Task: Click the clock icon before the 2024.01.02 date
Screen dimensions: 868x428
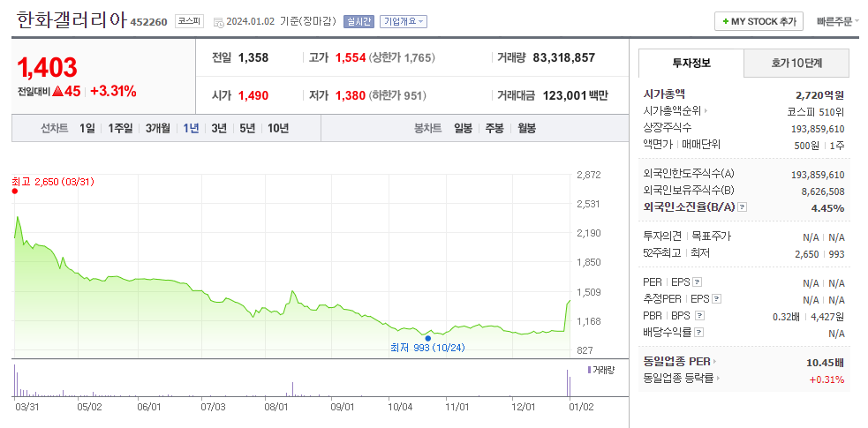Action: [219, 22]
